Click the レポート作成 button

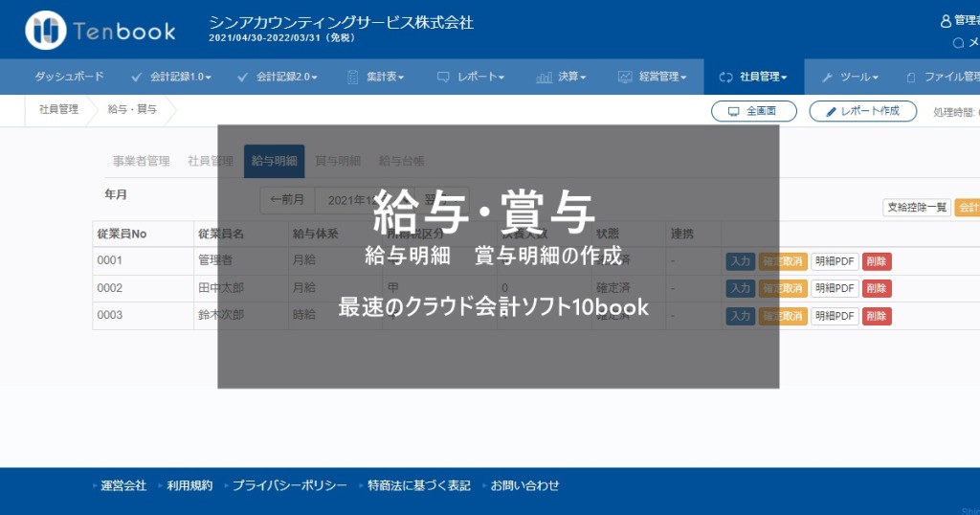point(862,111)
